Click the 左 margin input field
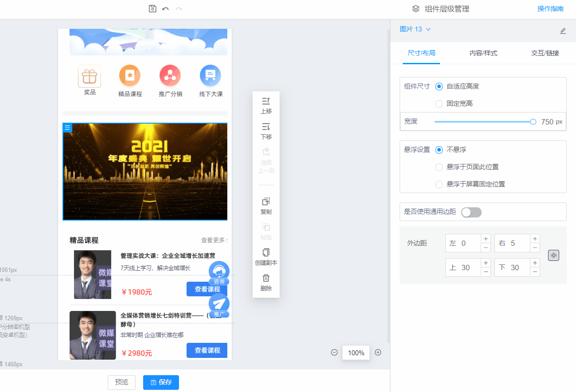The image size is (576, 392). pyautogui.click(x=463, y=243)
